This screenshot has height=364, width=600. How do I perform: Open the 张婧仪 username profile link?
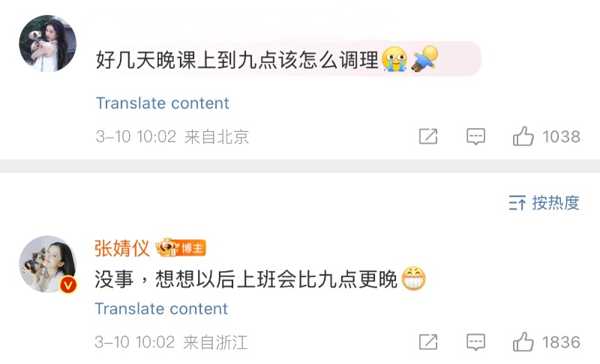pyautogui.click(x=121, y=248)
